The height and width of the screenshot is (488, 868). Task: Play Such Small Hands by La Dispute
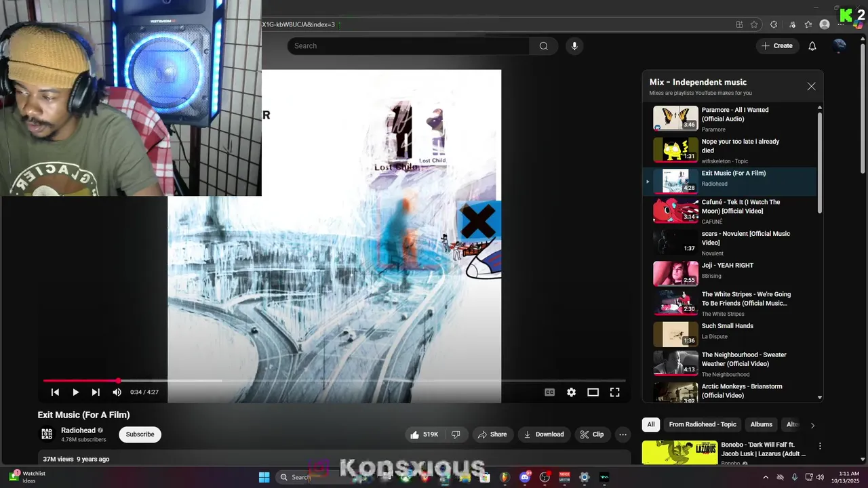[x=729, y=334]
